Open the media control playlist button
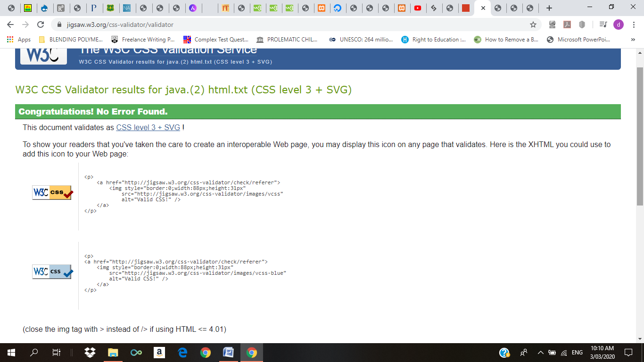644x362 pixels. point(603,25)
